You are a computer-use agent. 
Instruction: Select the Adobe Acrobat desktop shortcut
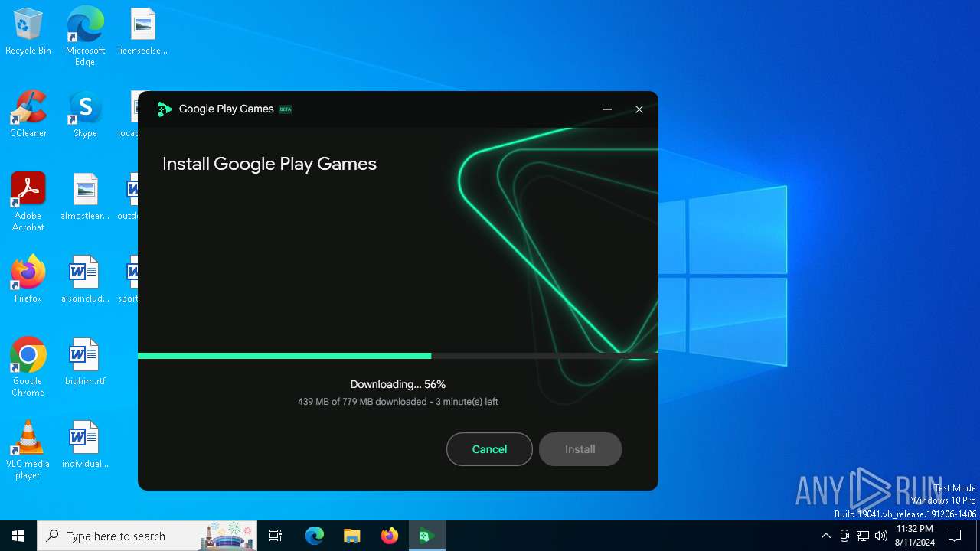coord(28,201)
